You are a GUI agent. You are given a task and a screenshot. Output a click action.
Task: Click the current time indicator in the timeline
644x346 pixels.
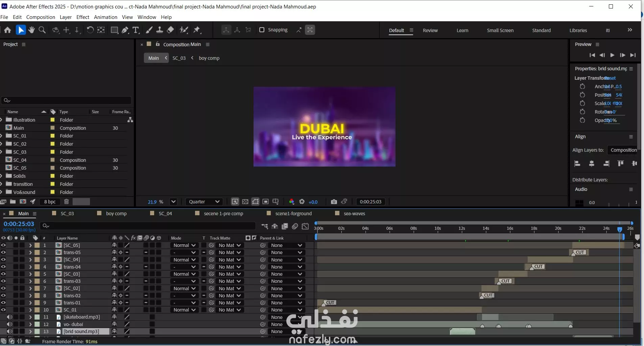pos(620,229)
